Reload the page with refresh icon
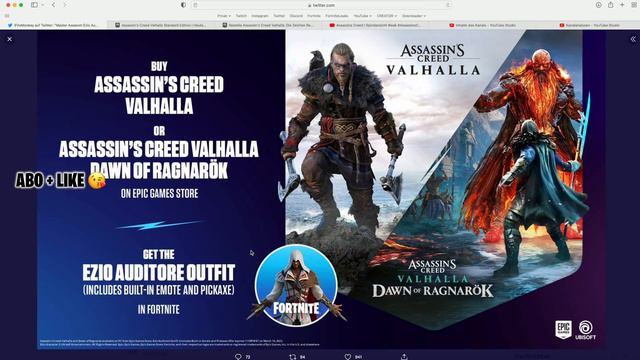The width and height of the screenshot is (640, 360). tap(448, 5)
